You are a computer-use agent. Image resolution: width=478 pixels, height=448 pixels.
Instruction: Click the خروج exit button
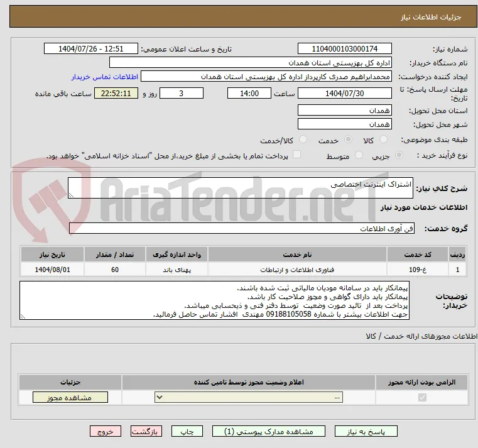(x=106, y=432)
